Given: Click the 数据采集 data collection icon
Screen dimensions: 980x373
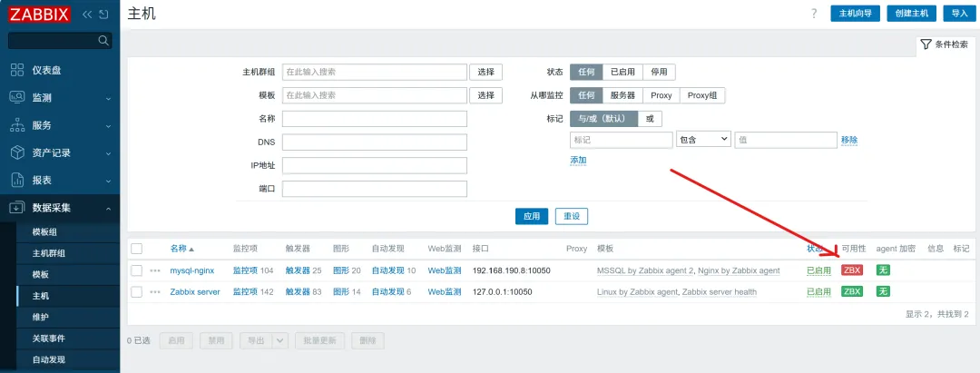Looking at the screenshot, I should pos(17,208).
